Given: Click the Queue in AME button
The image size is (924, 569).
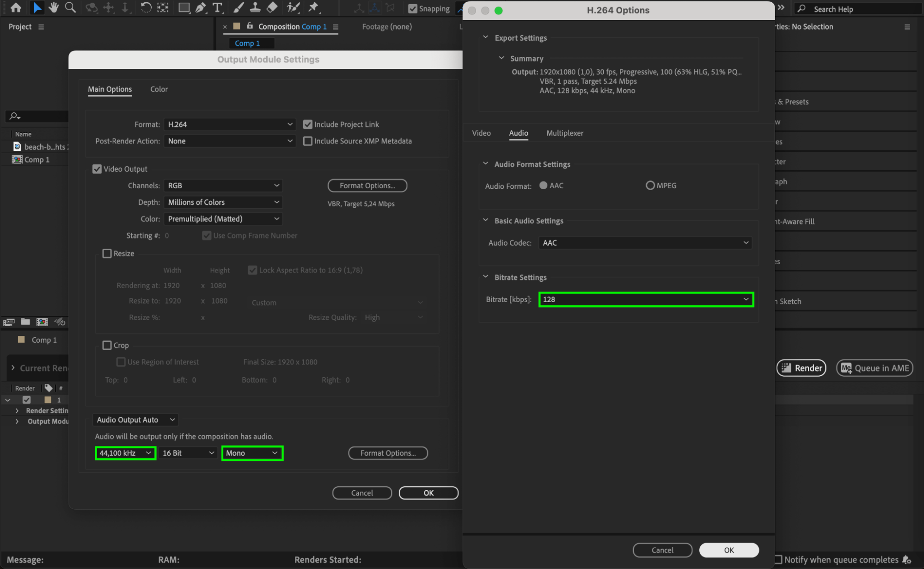Looking at the screenshot, I should pyautogui.click(x=875, y=368).
